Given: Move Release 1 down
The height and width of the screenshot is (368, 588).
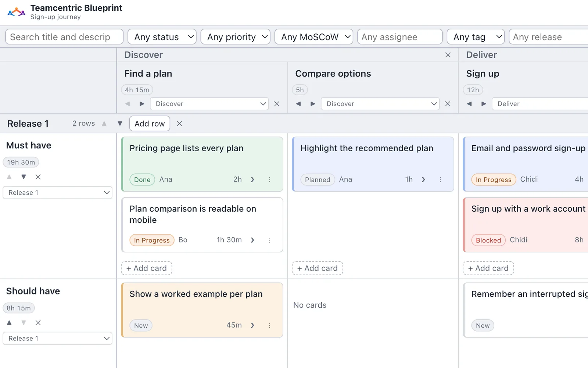Looking at the screenshot, I should pyautogui.click(x=120, y=124).
